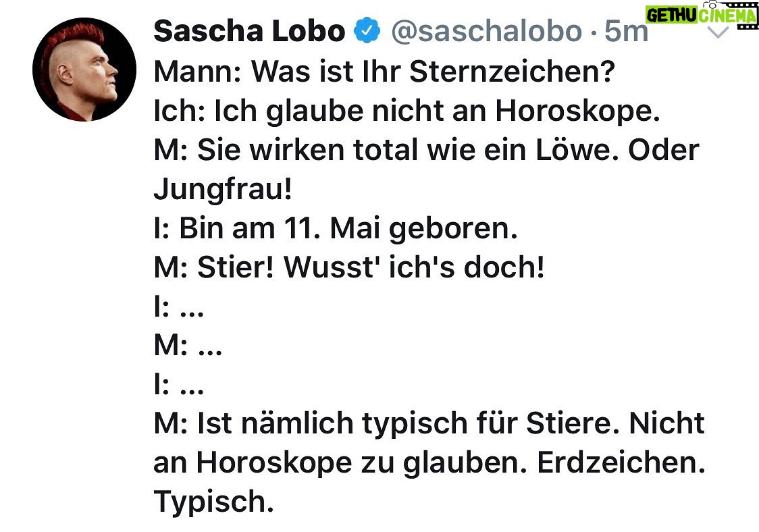The height and width of the screenshot is (532, 759).
Task: Click the camera outline icon in watermark
Action: (x=712, y=4)
